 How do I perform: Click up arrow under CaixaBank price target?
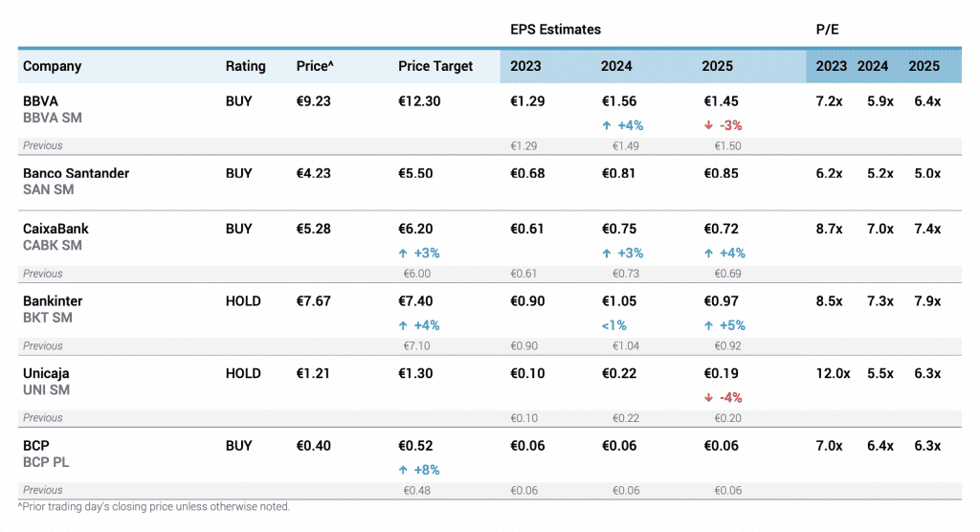pos(404,254)
